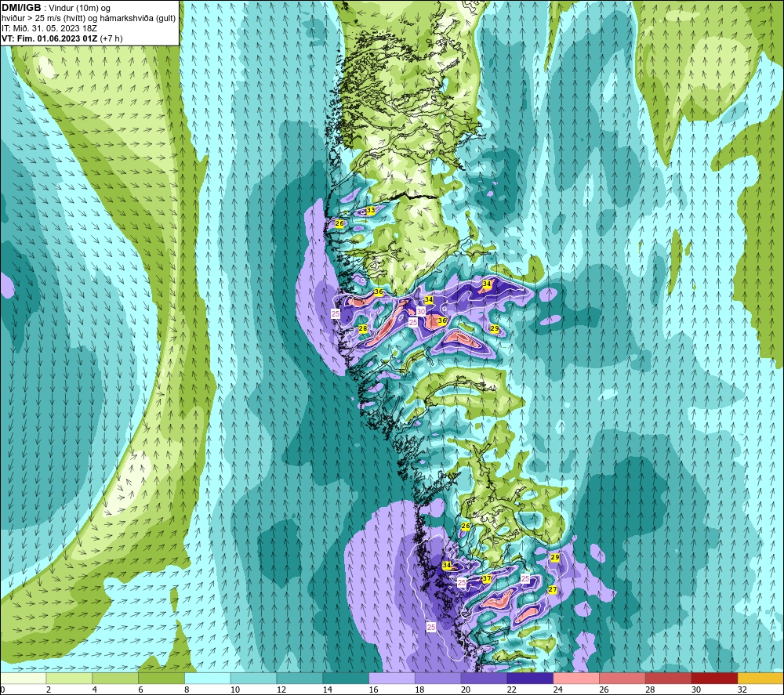
Task: Click the light turquoise 10–12 m/s legend swatch
Action: point(253,679)
